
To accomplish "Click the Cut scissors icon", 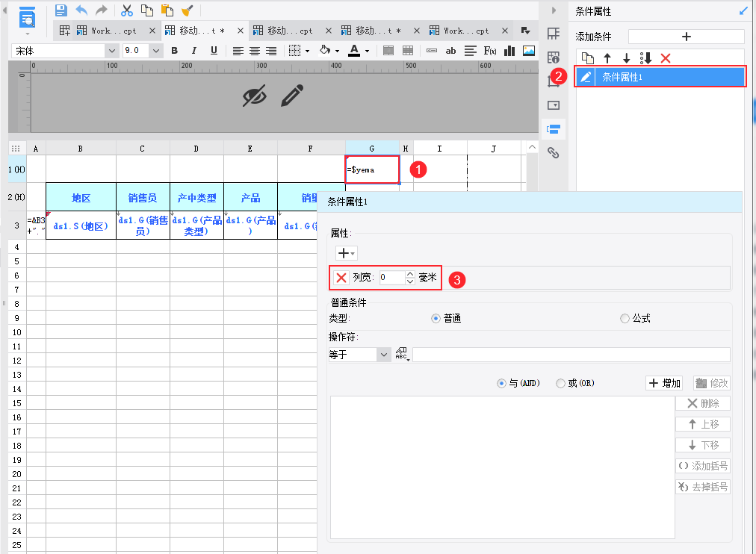I will tap(127, 10).
